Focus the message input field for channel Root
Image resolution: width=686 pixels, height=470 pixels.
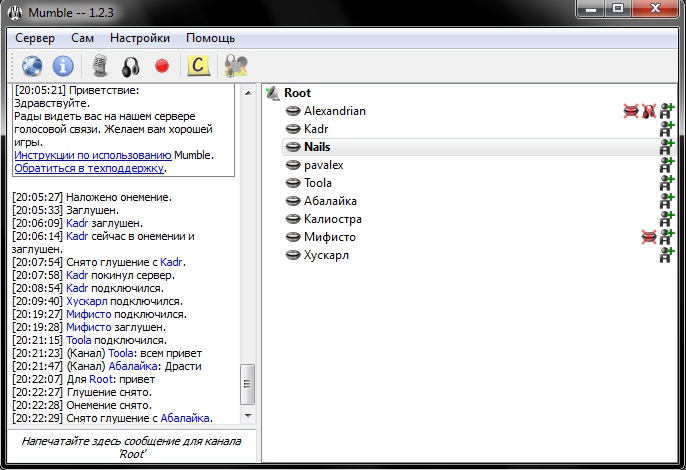132,447
